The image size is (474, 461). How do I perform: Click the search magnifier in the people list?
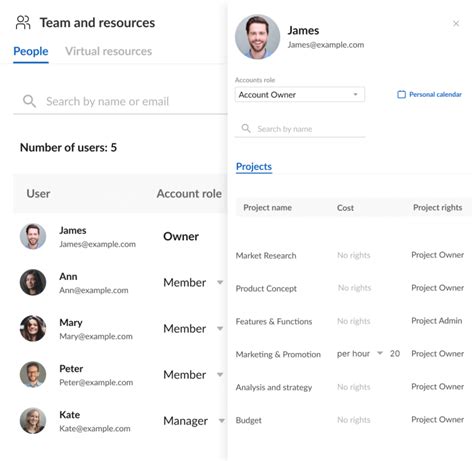click(29, 101)
